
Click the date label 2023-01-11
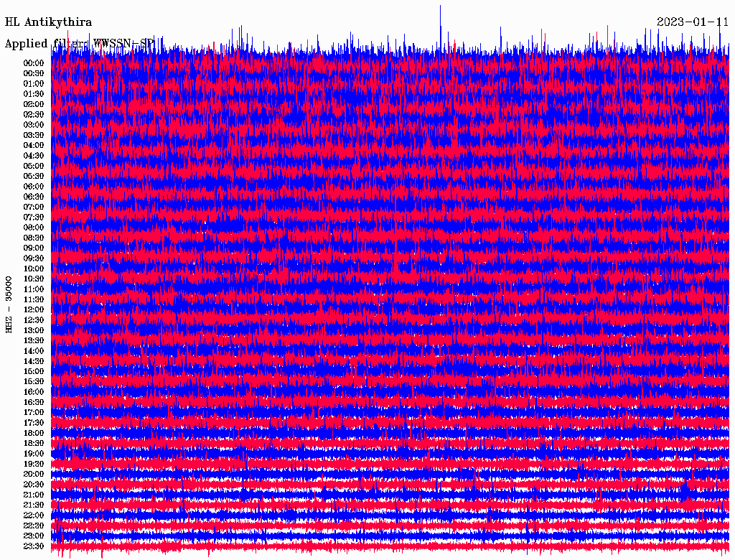tap(692, 22)
